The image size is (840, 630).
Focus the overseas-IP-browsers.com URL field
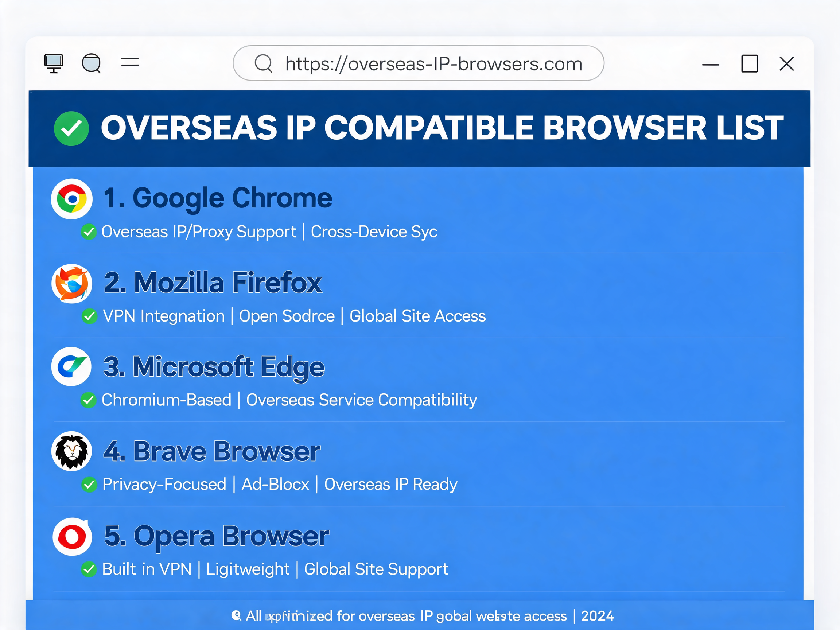tap(419, 63)
